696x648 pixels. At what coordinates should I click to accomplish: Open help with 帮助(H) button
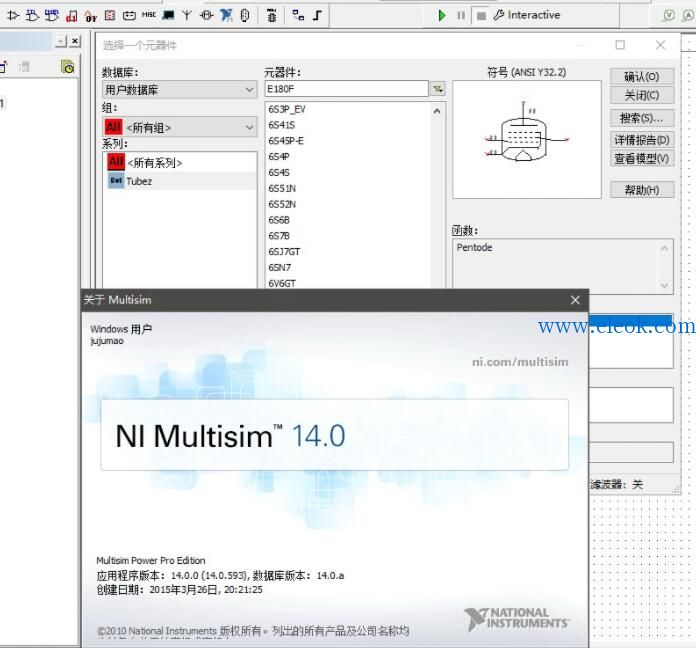[642, 190]
